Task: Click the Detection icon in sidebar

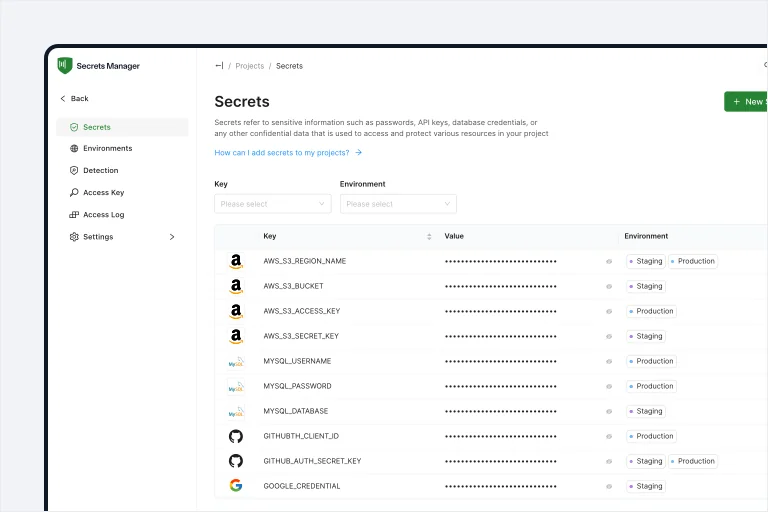Action: click(x=74, y=171)
